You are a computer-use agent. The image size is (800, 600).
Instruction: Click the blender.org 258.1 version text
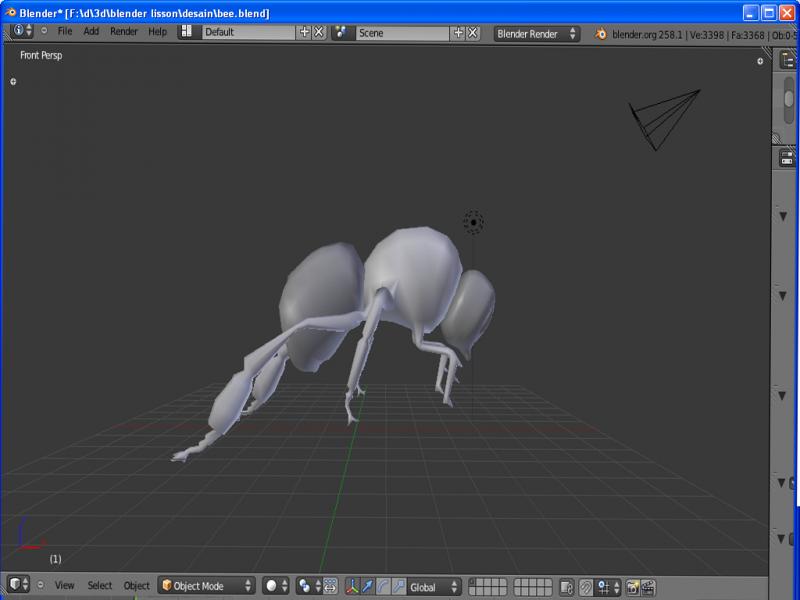(647, 35)
